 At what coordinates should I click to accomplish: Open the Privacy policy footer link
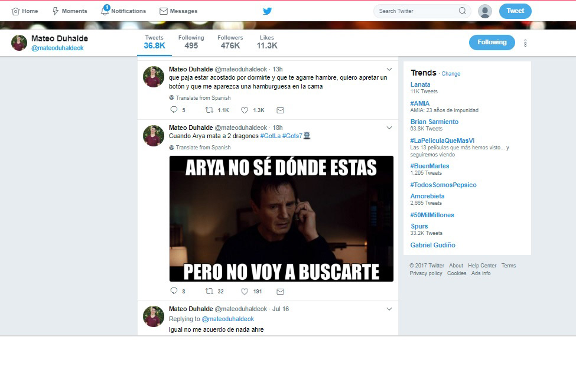point(426,273)
